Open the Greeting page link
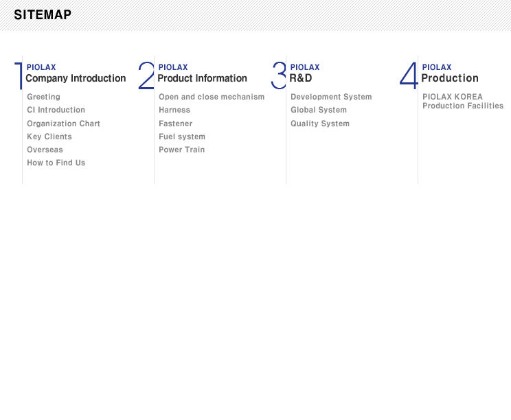Image resolution: width=511 pixels, height=420 pixels. tap(43, 97)
